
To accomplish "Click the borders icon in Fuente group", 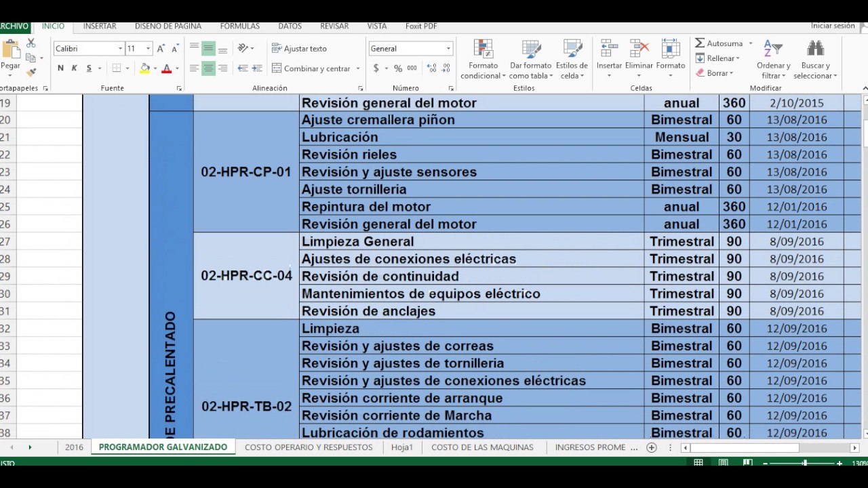I will tap(117, 68).
